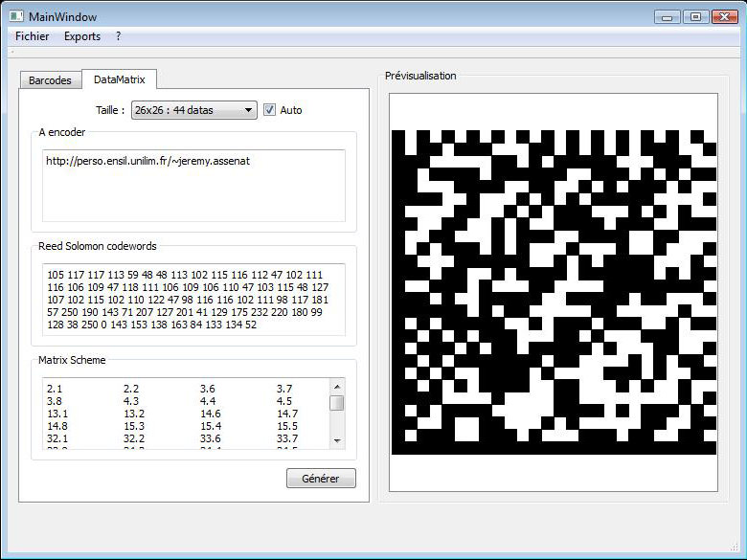Switch to the Barcodes tab
747x560 pixels.
[x=50, y=80]
